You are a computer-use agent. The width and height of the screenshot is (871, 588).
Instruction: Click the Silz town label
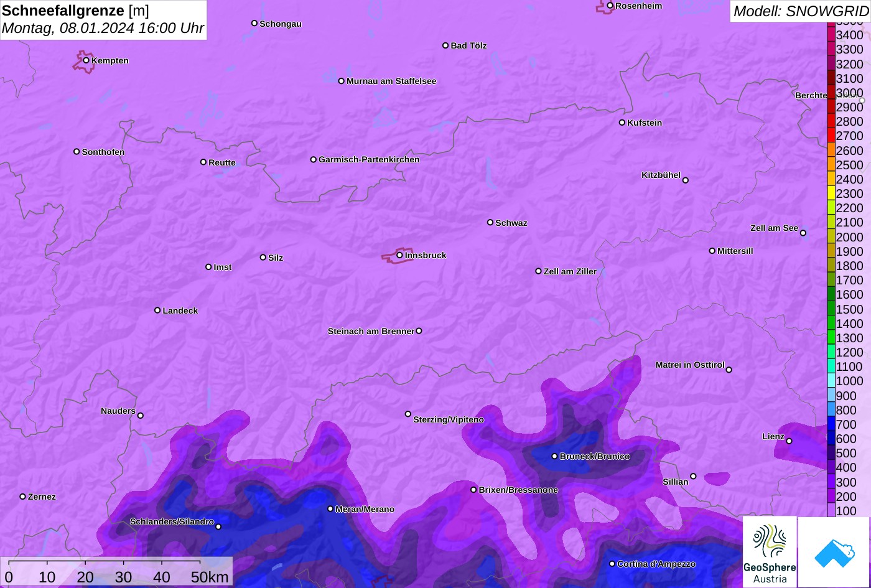coord(276,258)
